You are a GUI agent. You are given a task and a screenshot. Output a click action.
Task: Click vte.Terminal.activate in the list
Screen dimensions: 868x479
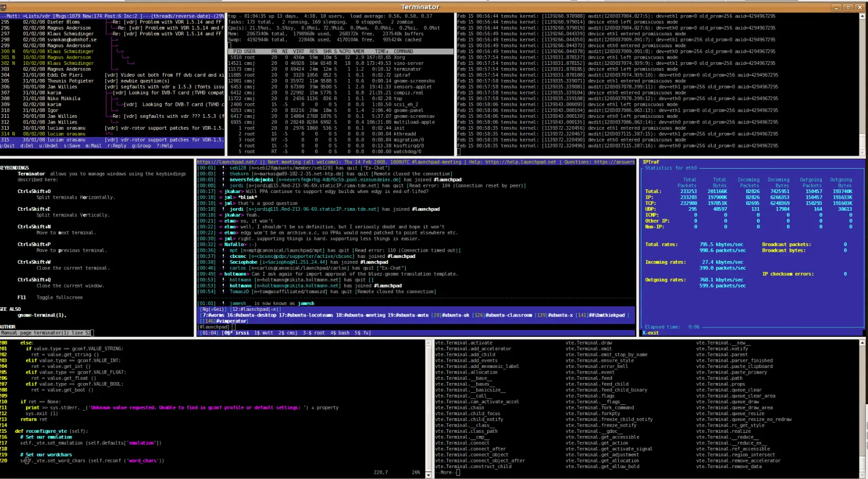pyautogui.click(x=463, y=343)
